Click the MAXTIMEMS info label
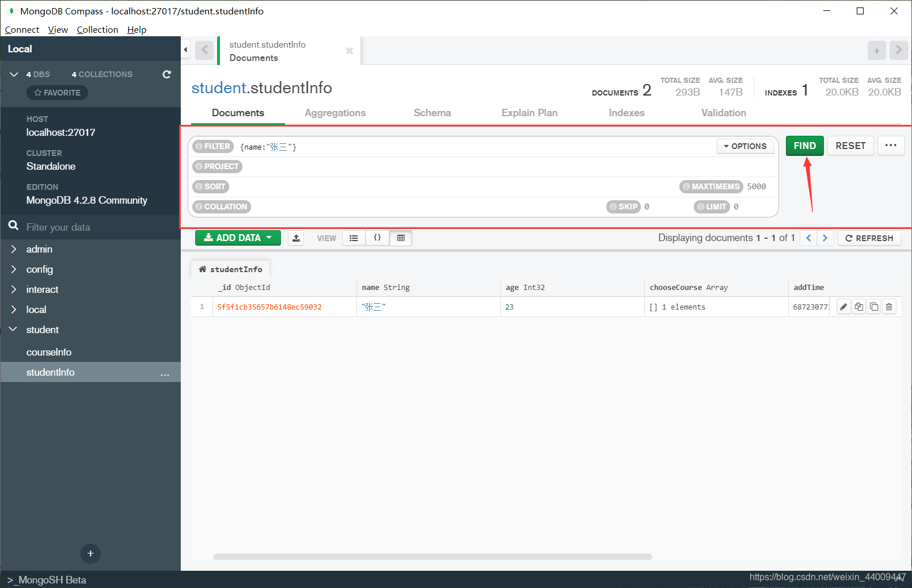 711,186
